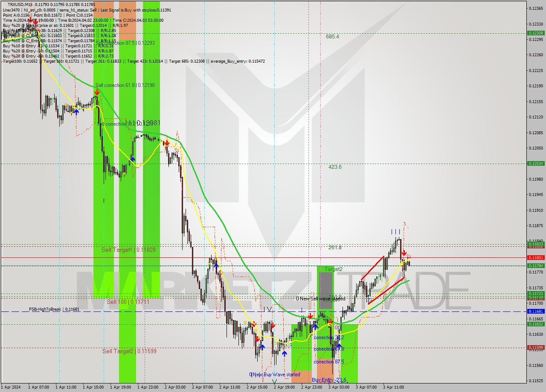Click the '0 New Sell wave started' annotation

[321, 299]
